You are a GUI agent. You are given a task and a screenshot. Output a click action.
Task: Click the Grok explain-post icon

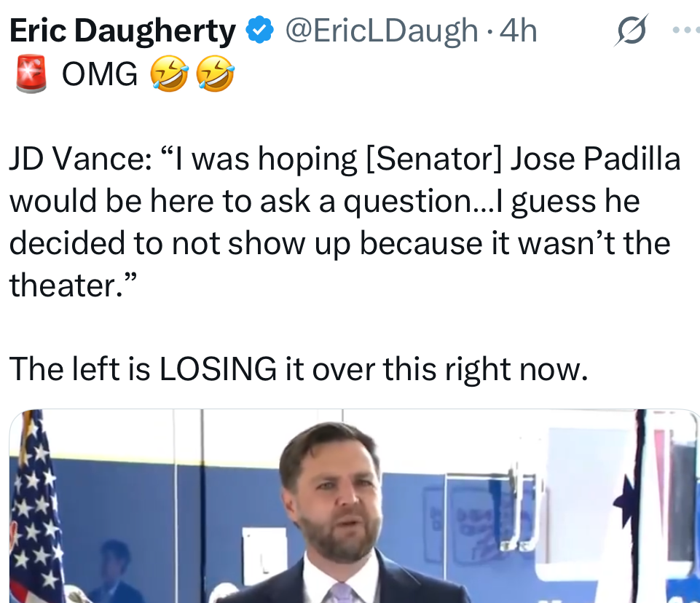click(632, 31)
